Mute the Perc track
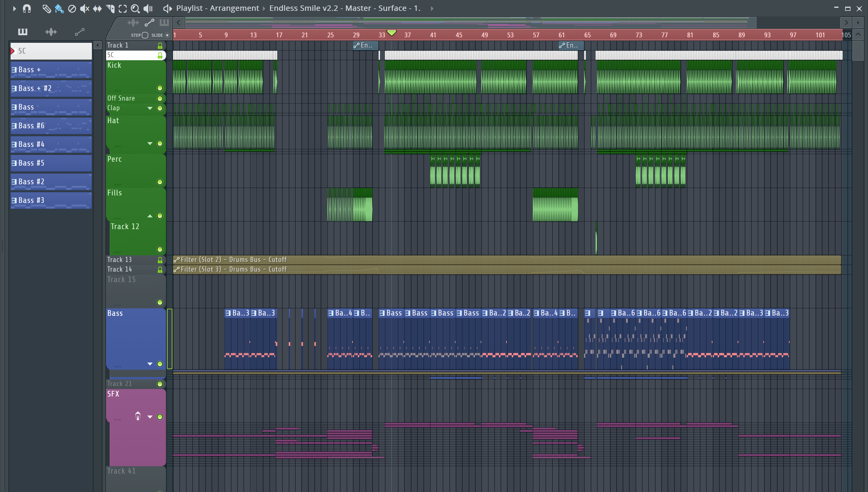The height and width of the screenshot is (492, 868). coord(160,182)
